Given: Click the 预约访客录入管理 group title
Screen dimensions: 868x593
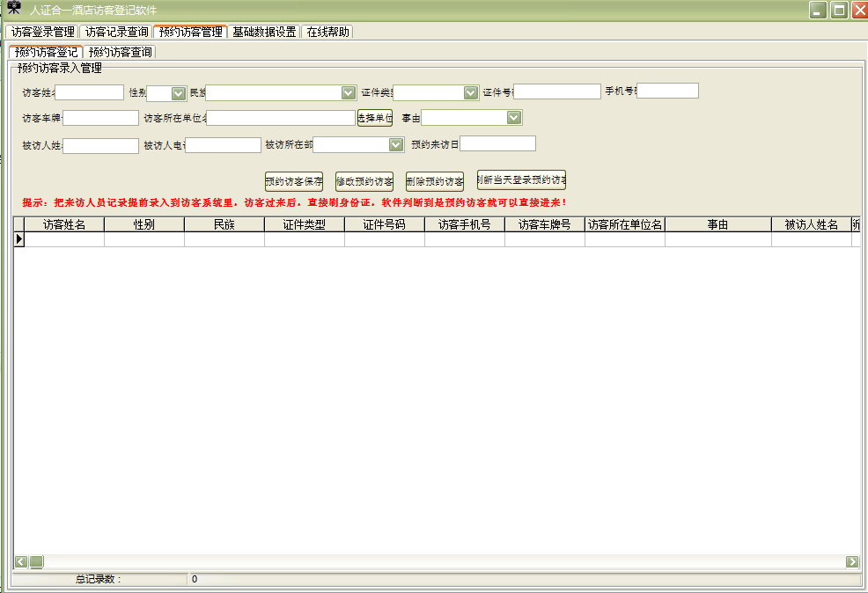Looking at the screenshot, I should point(60,68).
